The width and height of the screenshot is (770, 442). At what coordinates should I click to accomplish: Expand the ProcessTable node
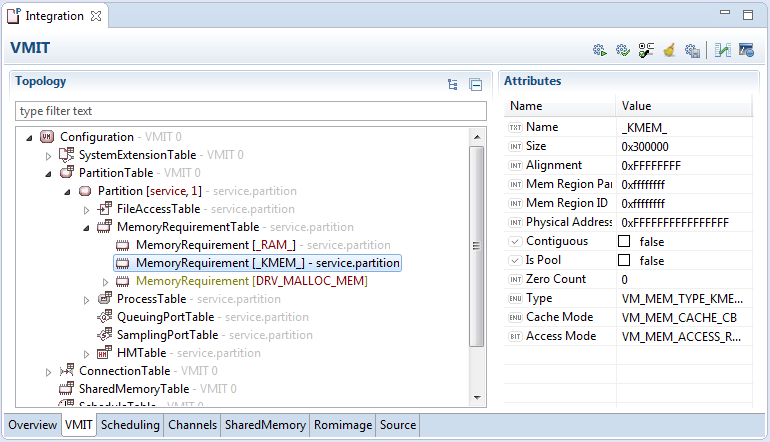pos(86,299)
